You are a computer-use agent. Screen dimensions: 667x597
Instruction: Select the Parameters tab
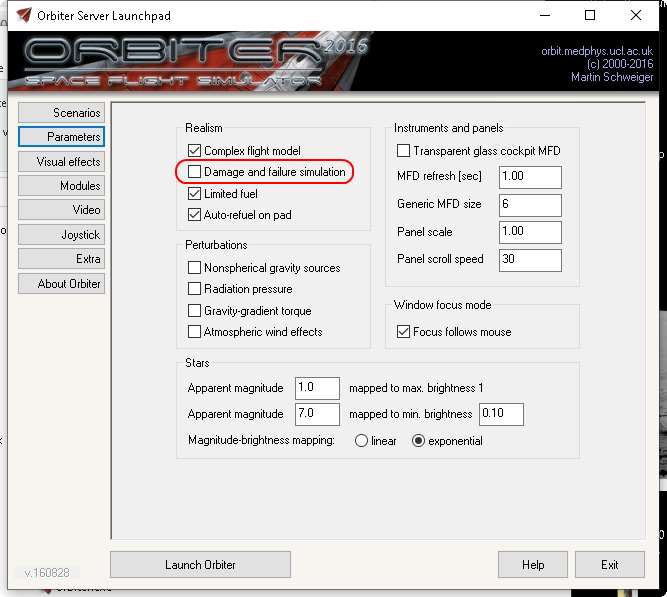pyautogui.click(x=61, y=137)
